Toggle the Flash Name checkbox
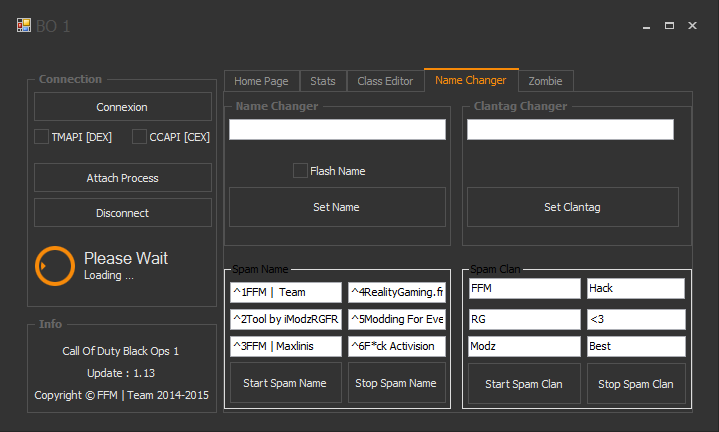Image resolution: width=719 pixels, height=432 pixels. [x=300, y=171]
